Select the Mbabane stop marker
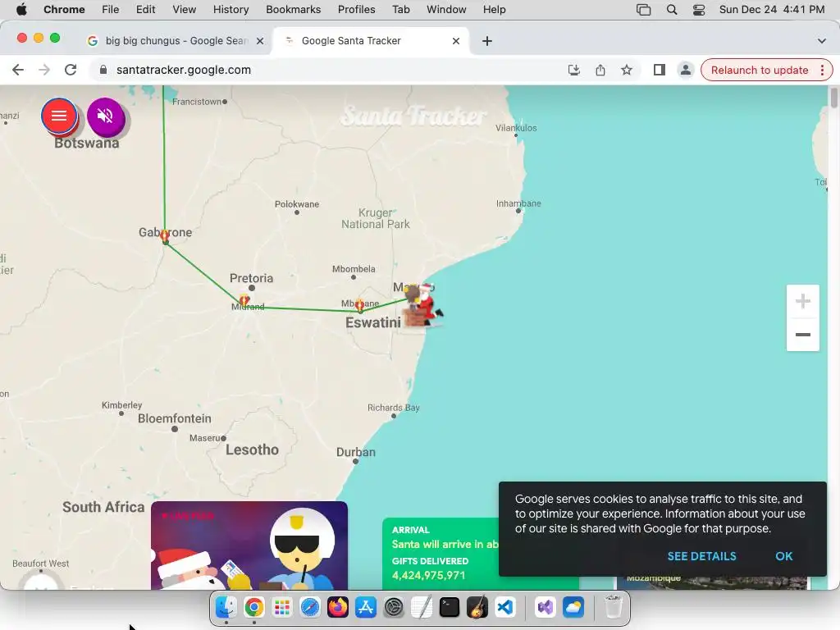The image size is (840, 630). point(359,306)
